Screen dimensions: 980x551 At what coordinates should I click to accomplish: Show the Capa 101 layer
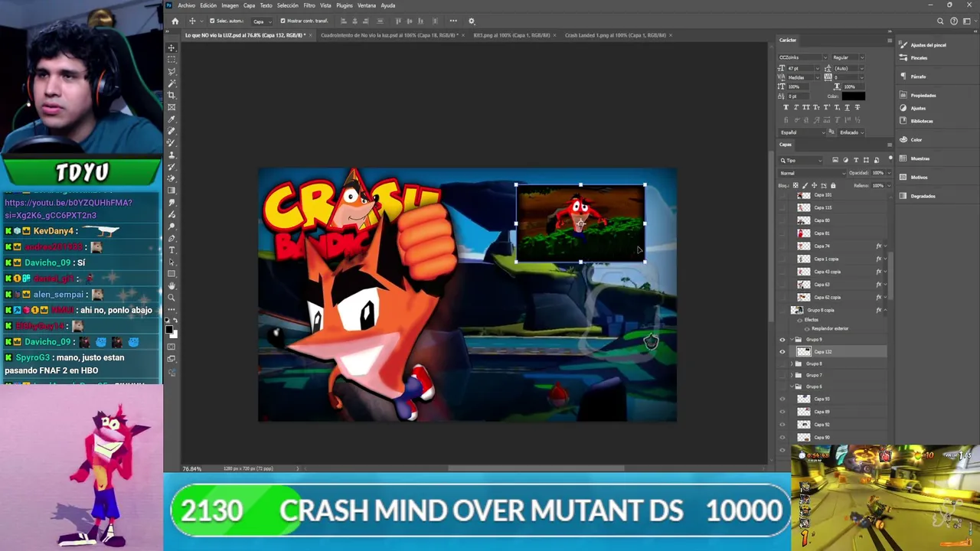pos(782,195)
